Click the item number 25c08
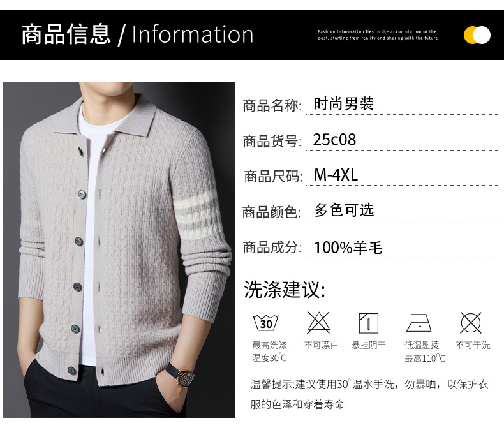This screenshot has height=437, width=504. (334, 140)
